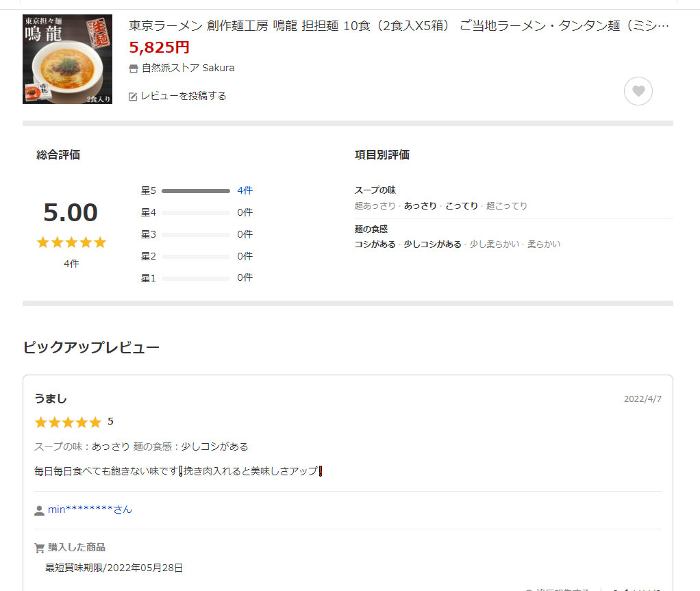The image size is (700, 591).
Task: Click the こってり soup taste label
Action: click(462, 205)
